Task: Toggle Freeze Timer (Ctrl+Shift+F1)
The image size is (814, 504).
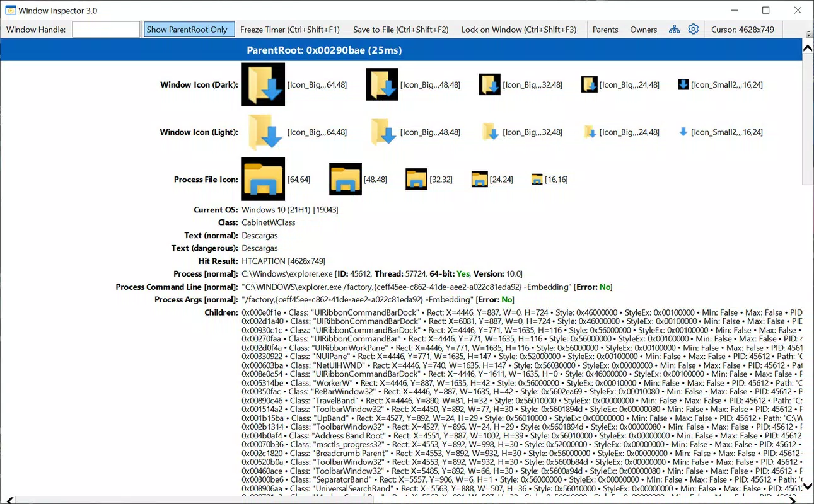Action: (290, 29)
